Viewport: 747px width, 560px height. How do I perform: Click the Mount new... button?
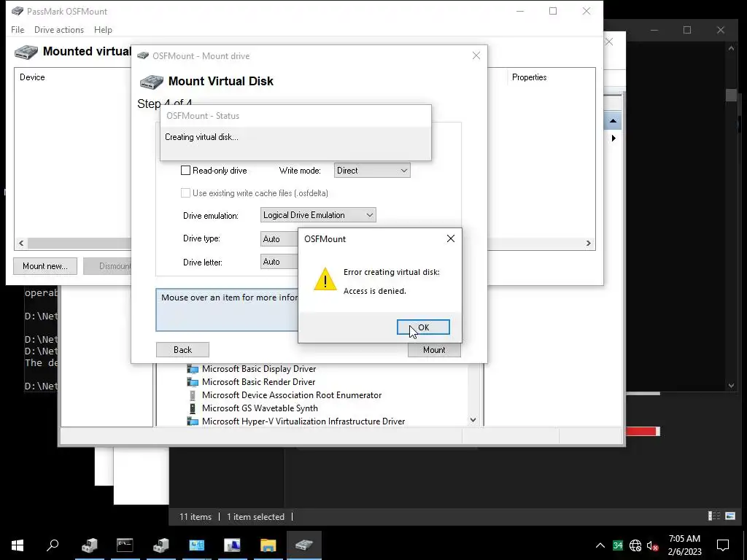pos(45,265)
